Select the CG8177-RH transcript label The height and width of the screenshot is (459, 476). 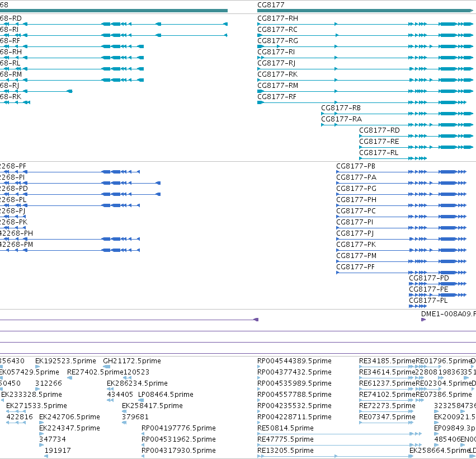(277, 18)
